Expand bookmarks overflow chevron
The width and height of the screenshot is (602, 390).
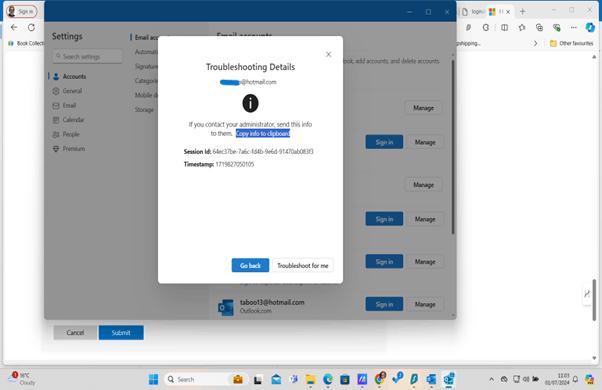(536, 43)
